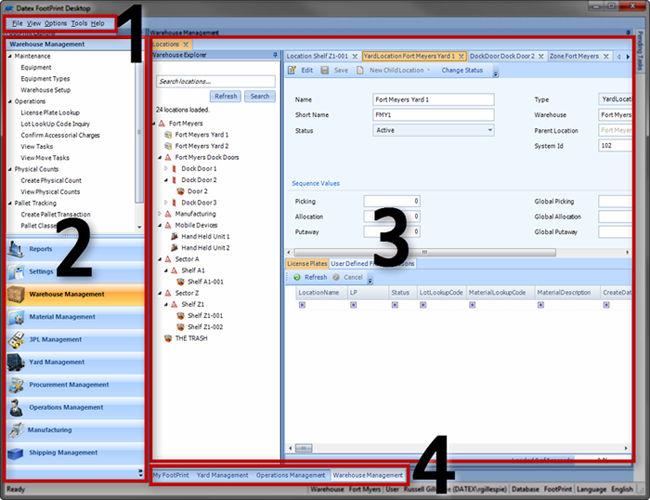Click the Short Name field FMY1
Image resolution: width=650 pixels, height=500 pixels.
click(433, 115)
